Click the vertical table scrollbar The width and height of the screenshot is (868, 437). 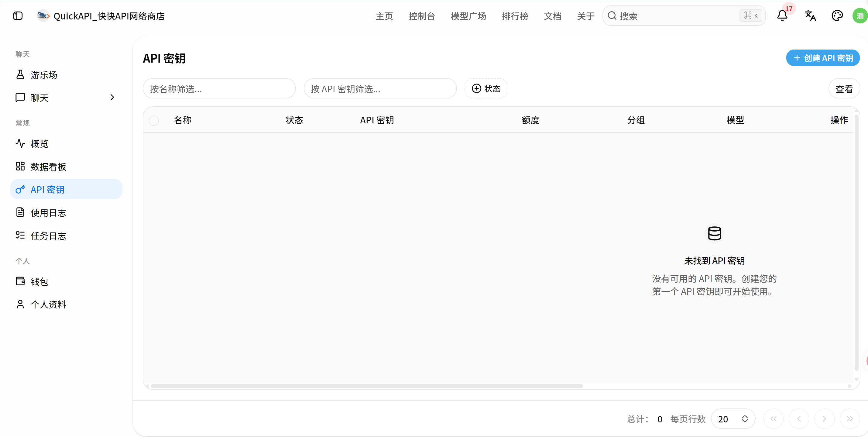856,243
